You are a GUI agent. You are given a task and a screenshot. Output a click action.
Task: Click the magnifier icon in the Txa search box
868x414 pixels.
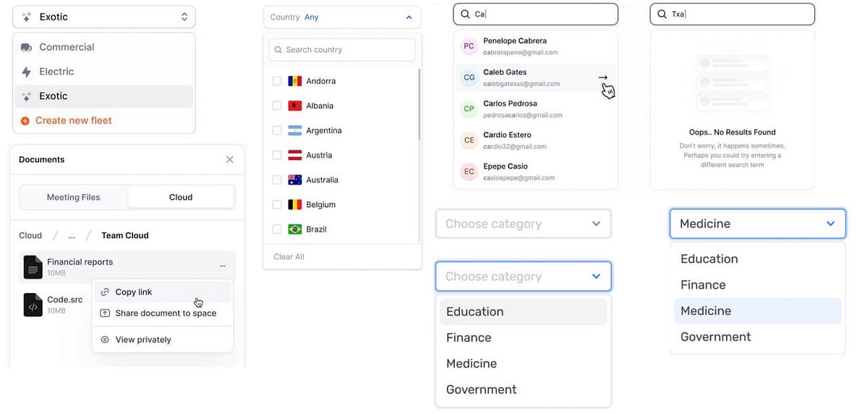pyautogui.click(x=661, y=14)
